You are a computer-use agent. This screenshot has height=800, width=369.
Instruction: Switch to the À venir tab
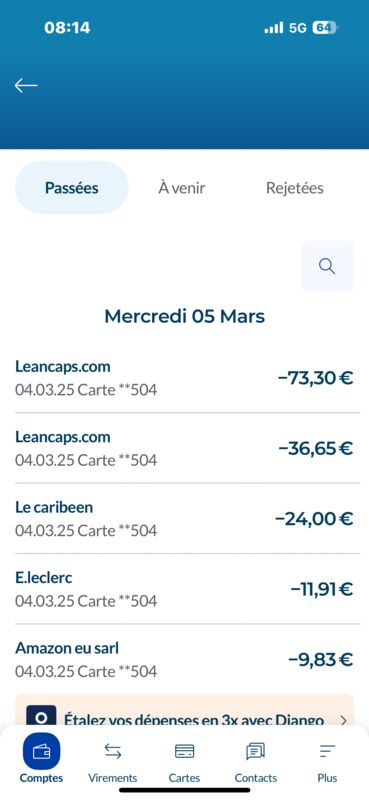(182, 188)
